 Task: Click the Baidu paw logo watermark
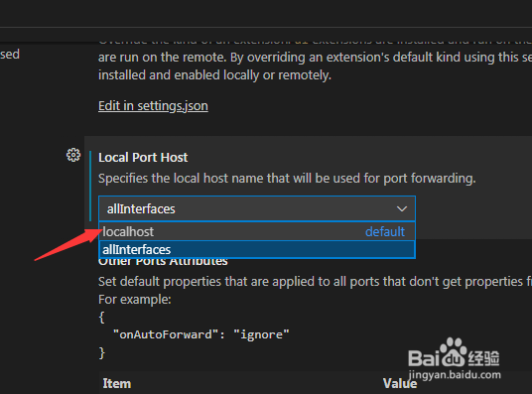(x=453, y=352)
